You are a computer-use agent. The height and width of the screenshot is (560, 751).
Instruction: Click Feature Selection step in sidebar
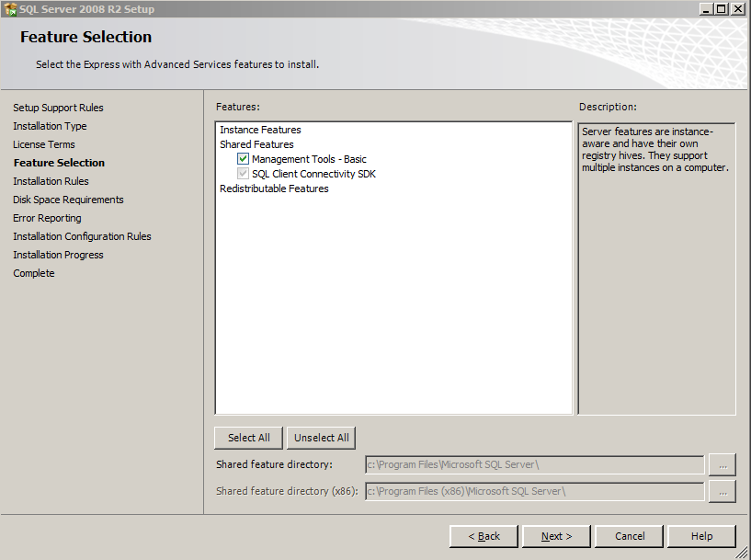tap(59, 163)
